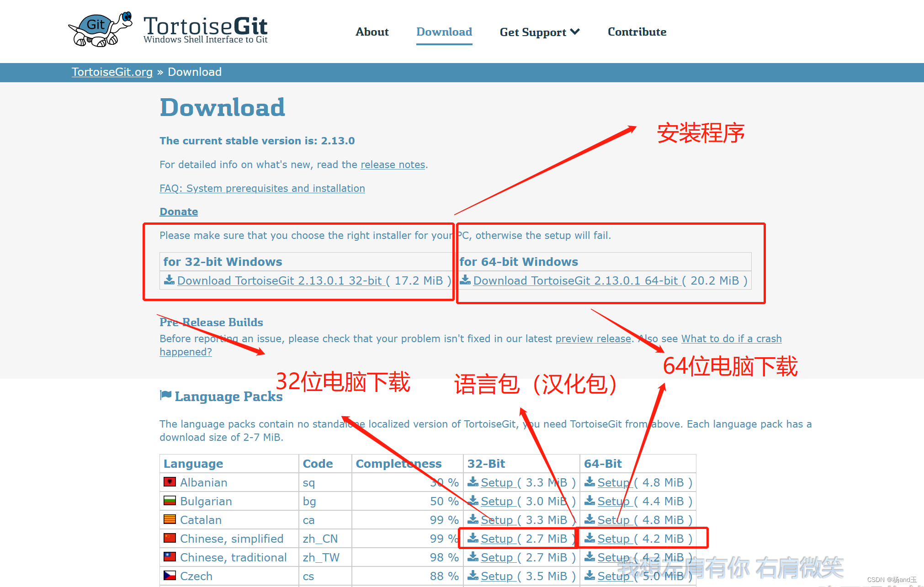Screen dimensions: 924x587
Task: Click the Albanian flag icon
Action: (x=170, y=482)
